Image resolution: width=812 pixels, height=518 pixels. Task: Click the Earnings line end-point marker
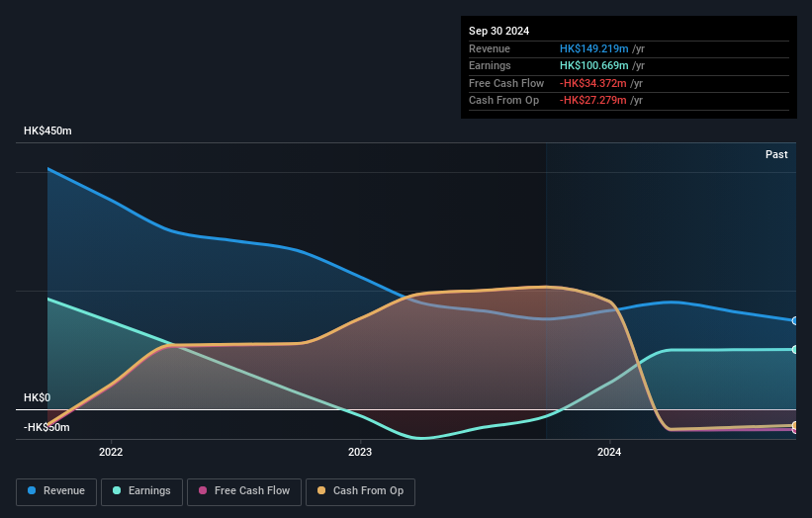[x=795, y=350]
